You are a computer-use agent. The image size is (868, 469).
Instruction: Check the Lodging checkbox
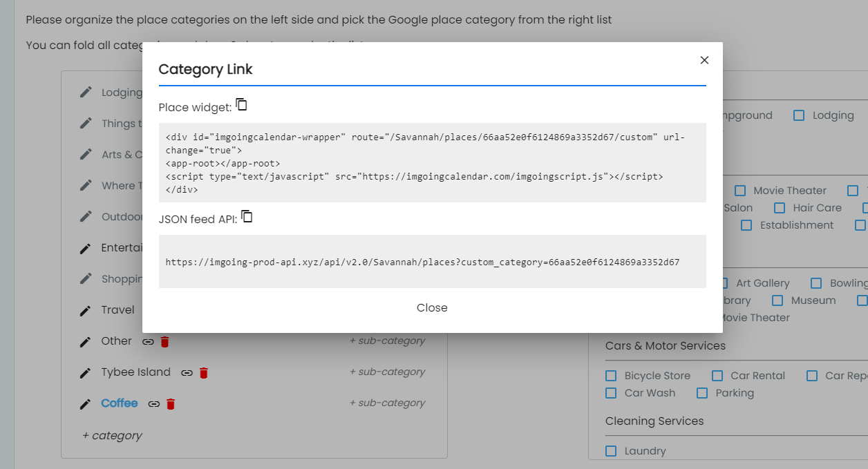[799, 115]
